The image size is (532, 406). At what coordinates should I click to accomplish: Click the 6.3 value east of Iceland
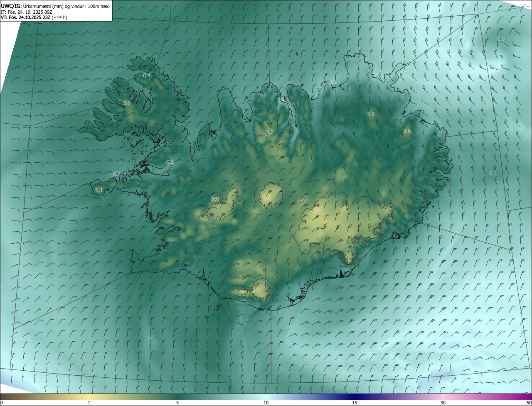click(x=493, y=173)
